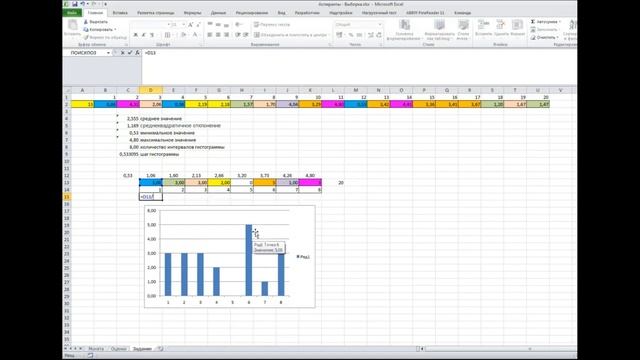Click the Wrap Text (Перенос текста) button
640x360 pixels.
(x=272, y=24)
